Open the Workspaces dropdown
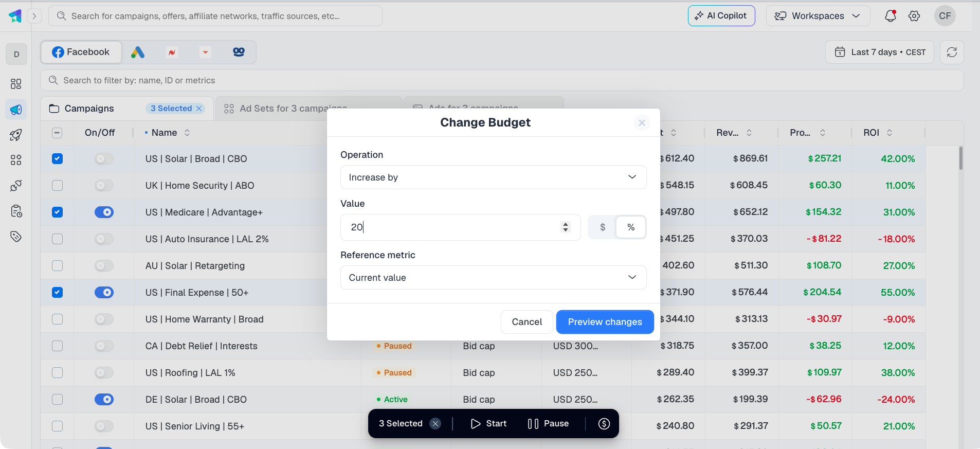980x449 pixels. [x=818, y=16]
